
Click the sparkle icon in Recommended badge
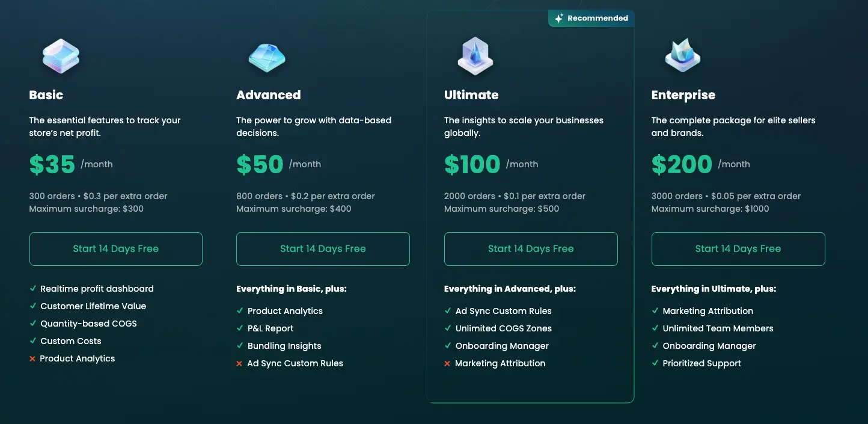pyautogui.click(x=558, y=19)
